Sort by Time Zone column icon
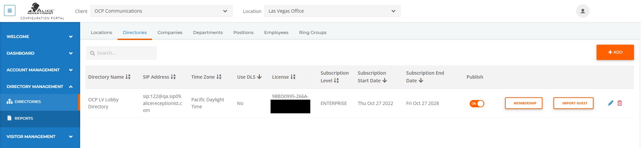 [219, 77]
